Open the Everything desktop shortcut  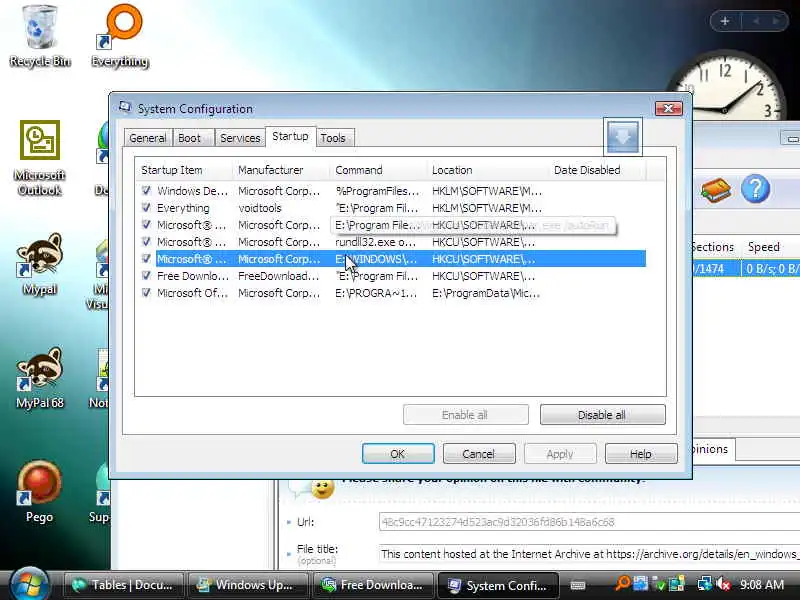pyautogui.click(x=120, y=36)
